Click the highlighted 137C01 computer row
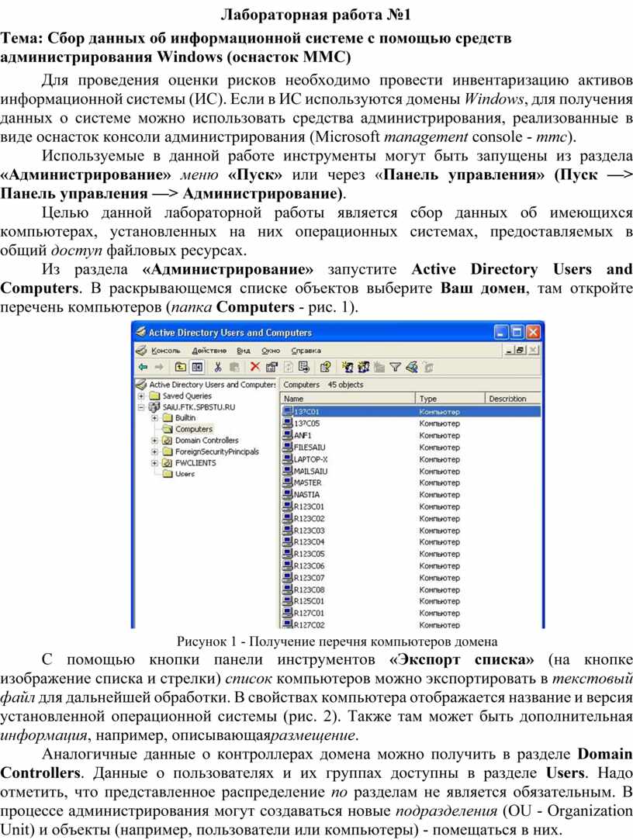The width and height of the screenshot is (633, 840). pyautogui.click(x=410, y=411)
